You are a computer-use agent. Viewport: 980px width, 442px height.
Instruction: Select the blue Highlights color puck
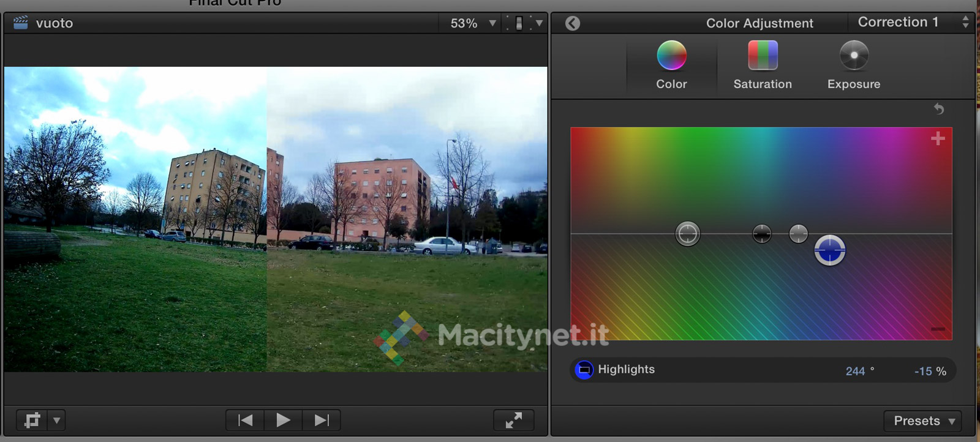[829, 250]
